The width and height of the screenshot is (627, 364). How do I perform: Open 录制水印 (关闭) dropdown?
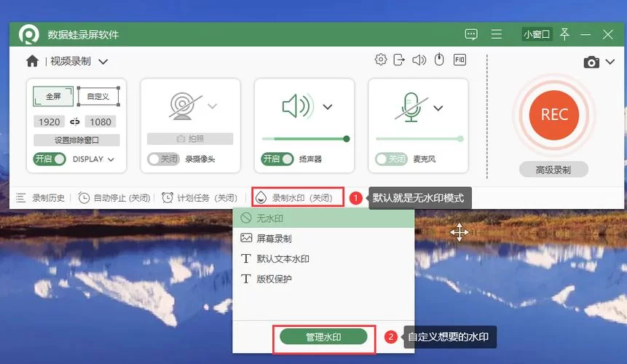point(298,197)
